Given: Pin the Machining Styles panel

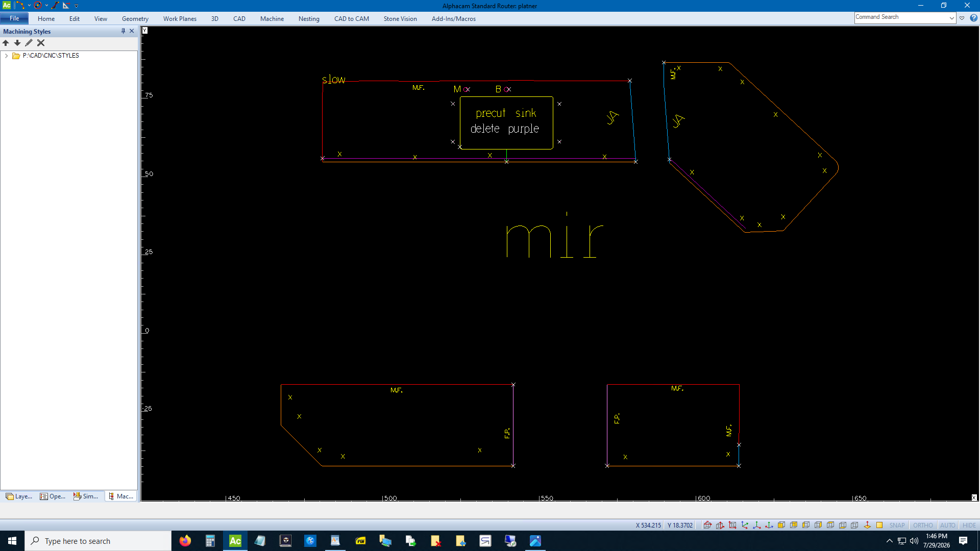Looking at the screenshot, I should [x=123, y=31].
